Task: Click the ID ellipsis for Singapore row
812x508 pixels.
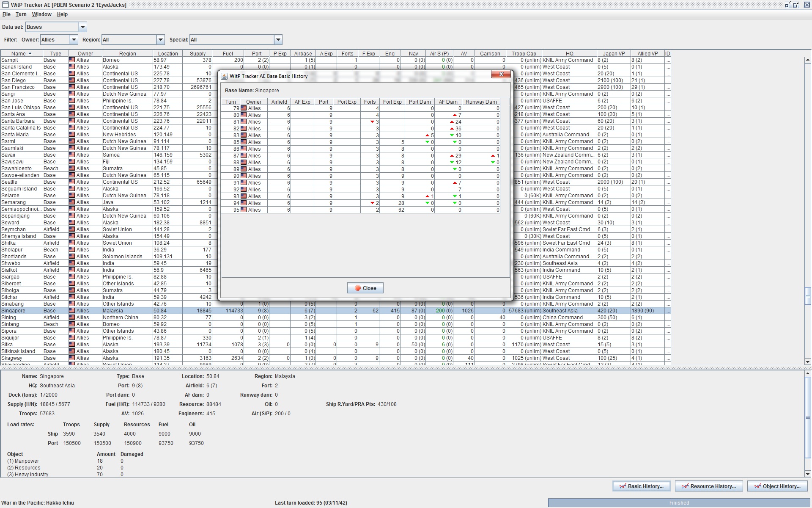Action: [668, 311]
